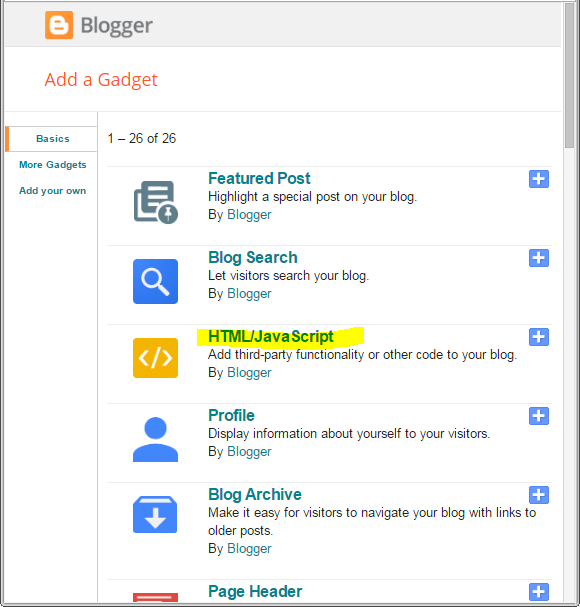Add the Profile gadget with plus
The height and width of the screenshot is (607, 580).
coord(539,416)
